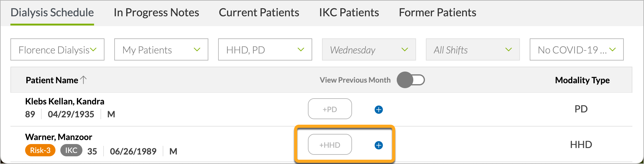Click the blue plus icon for Warner, Manzoor

[379, 145]
